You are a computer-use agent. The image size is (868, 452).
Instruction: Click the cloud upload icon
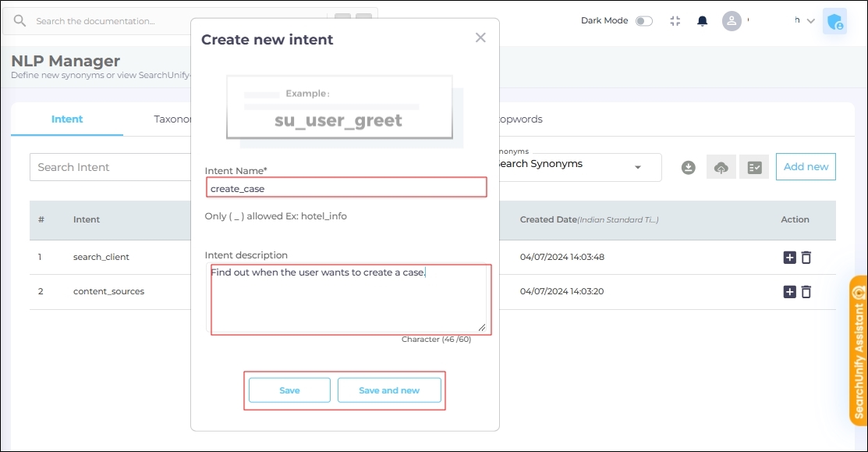(721, 167)
